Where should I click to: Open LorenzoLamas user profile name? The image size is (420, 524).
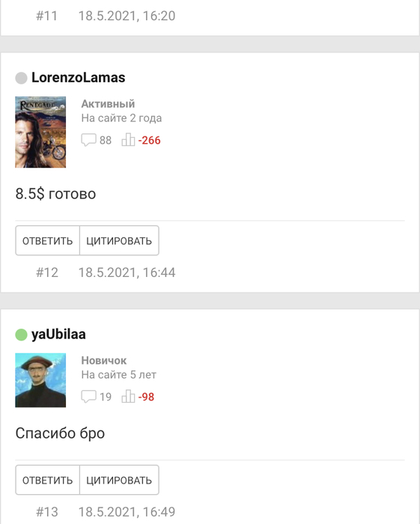(x=78, y=78)
